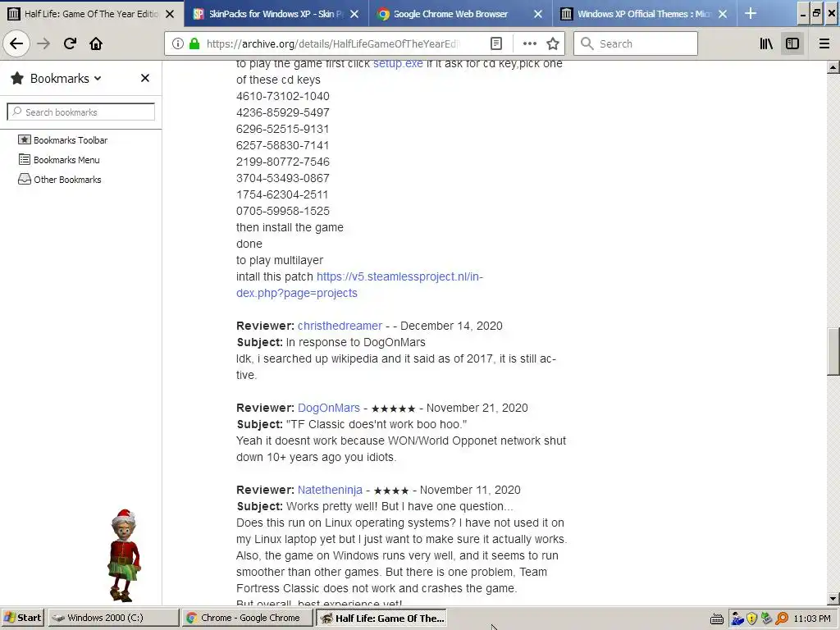Click the green secure connection padlock
Image resolution: width=840 pixels, height=630 pixels.
pos(194,44)
